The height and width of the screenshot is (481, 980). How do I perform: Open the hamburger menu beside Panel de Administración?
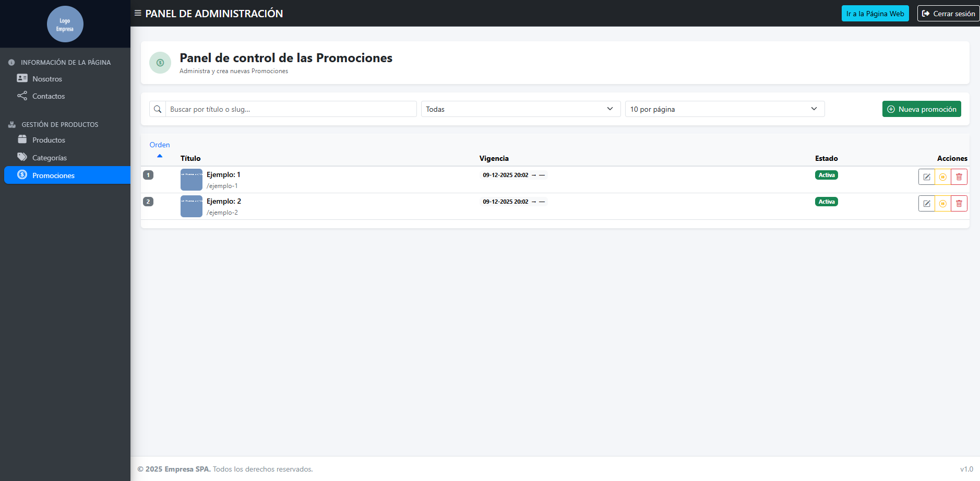137,13
